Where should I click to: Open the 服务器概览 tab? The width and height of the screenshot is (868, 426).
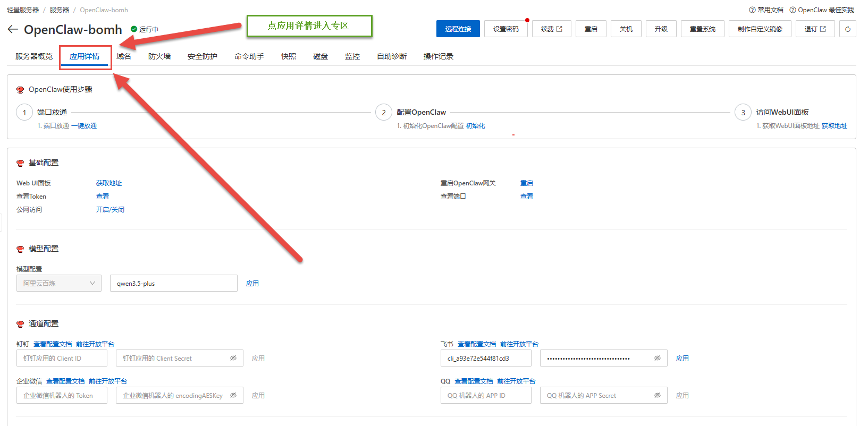(x=34, y=56)
